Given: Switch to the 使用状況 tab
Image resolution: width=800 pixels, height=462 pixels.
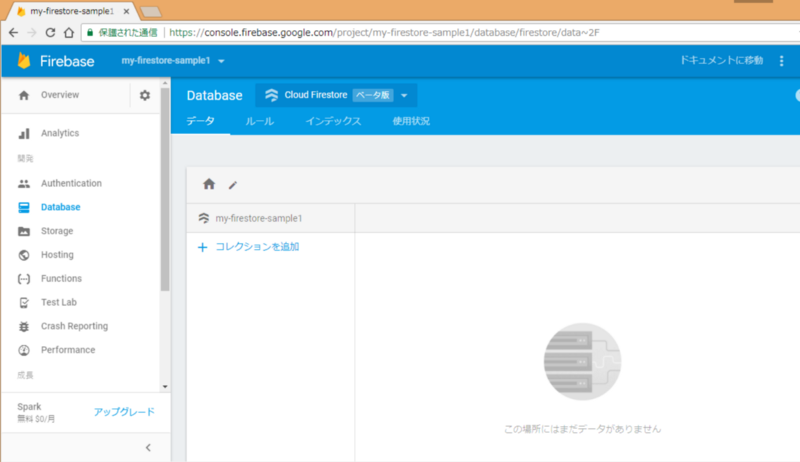Looking at the screenshot, I should coord(411,121).
